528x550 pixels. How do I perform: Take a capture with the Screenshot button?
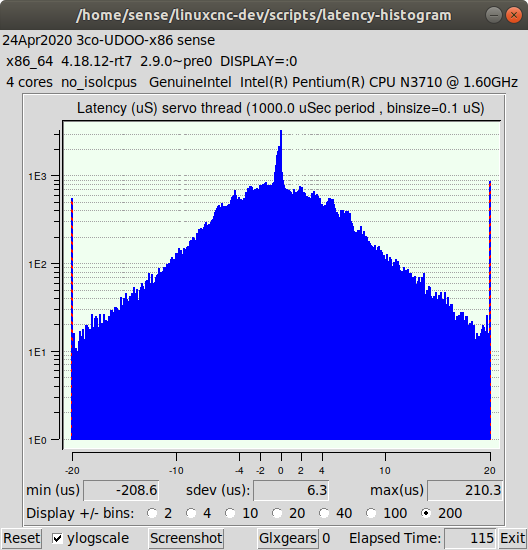click(x=186, y=538)
